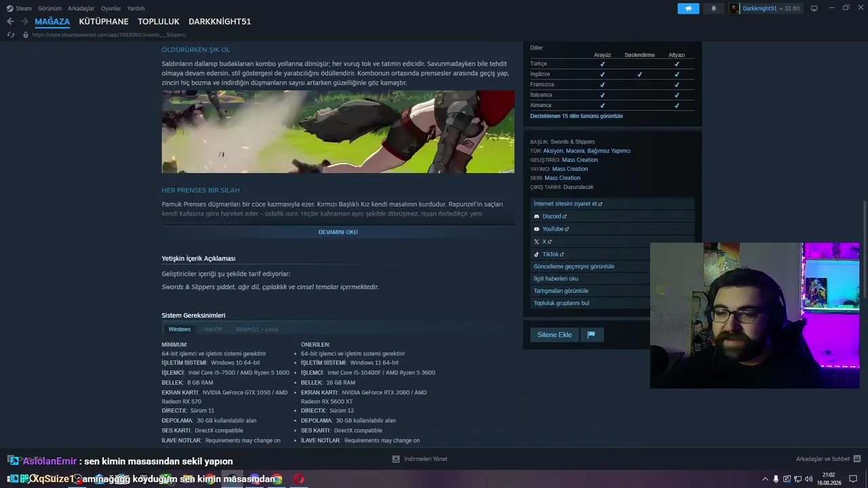Switch to Big Picture mode monitor icon
868x488 pixels.
click(814, 8)
